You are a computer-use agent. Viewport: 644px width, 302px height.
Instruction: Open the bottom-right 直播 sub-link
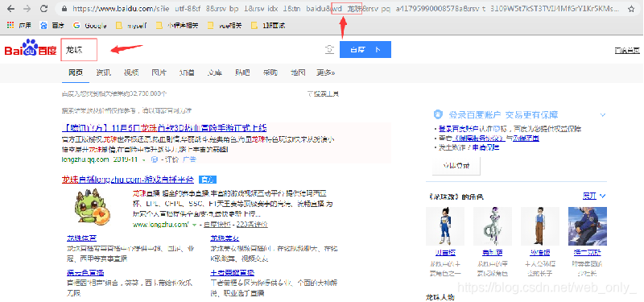(233, 272)
